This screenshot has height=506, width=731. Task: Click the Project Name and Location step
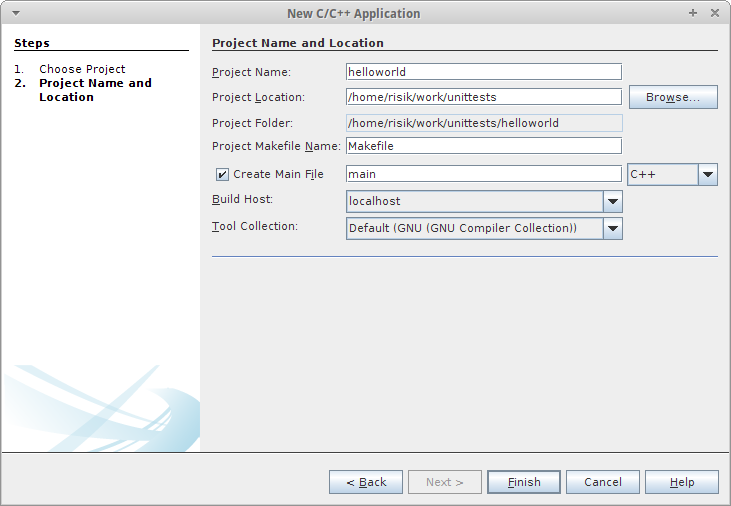(x=95, y=90)
